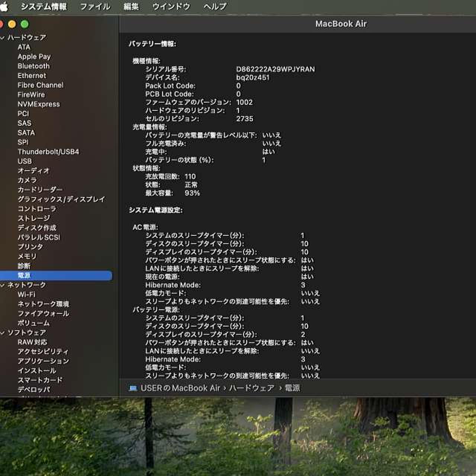Click ハードウェア in the path bar
The image size is (476, 476).
tap(251, 388)
